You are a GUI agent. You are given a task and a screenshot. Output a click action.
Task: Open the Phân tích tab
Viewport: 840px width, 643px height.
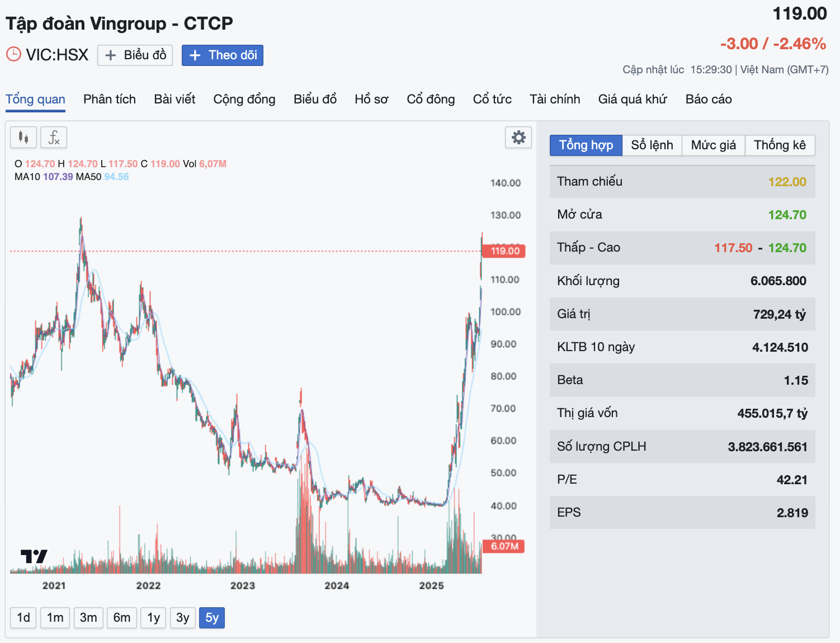(110, 100)
